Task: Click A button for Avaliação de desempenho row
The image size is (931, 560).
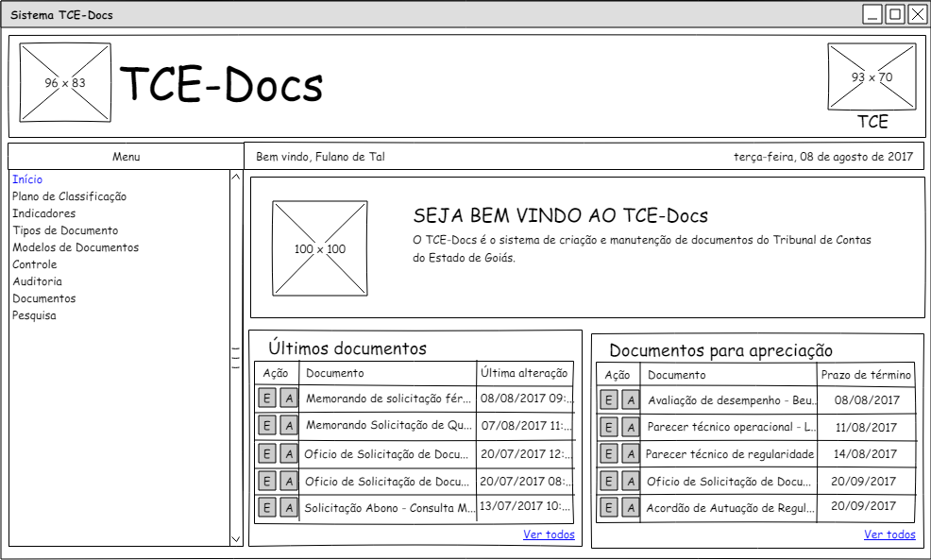Action: click(630, 400)
